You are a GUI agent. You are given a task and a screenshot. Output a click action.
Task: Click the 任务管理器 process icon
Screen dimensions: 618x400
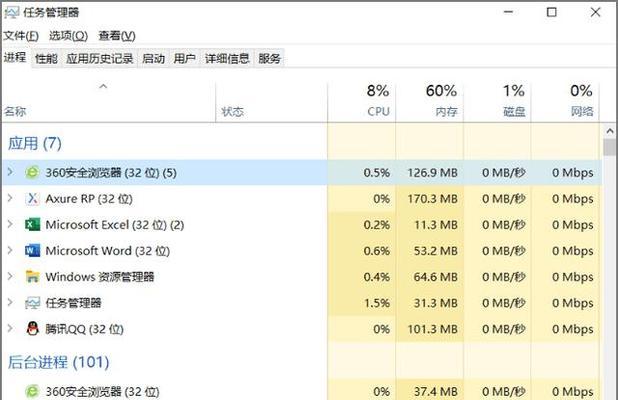pyautogui.click(x=32, y=303)
